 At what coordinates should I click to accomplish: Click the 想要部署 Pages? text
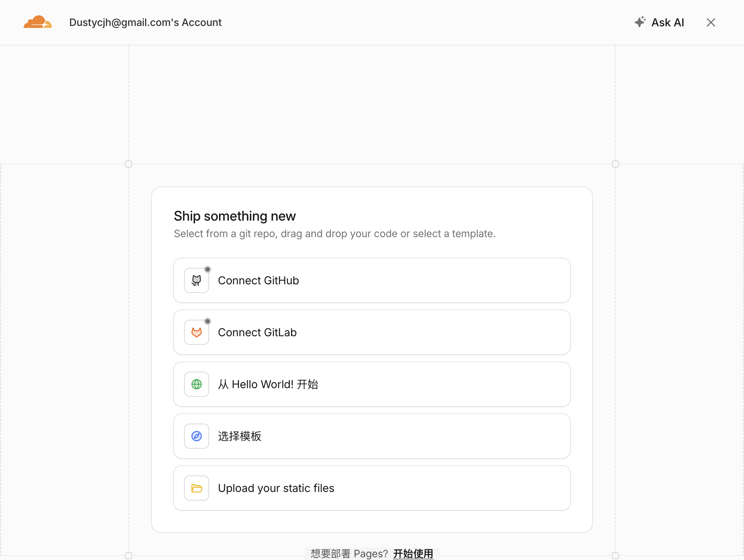point(349,553)
